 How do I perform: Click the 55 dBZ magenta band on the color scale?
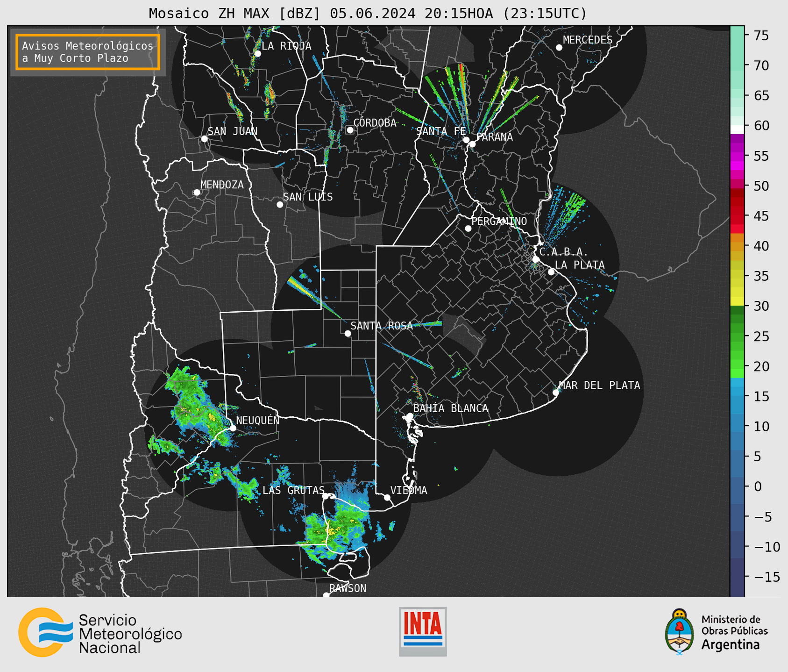[737, 156]
